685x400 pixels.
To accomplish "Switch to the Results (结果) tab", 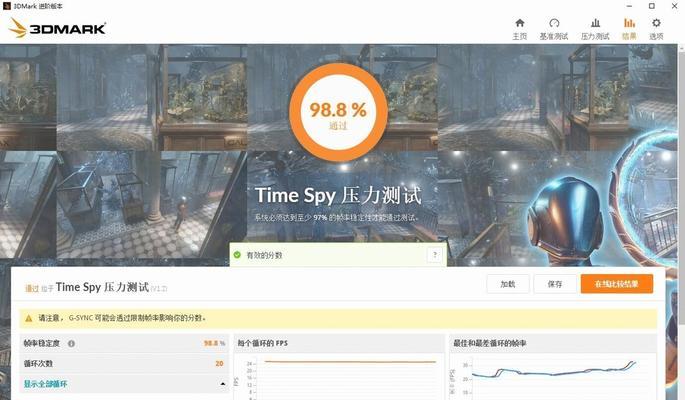I will point(629,29).
